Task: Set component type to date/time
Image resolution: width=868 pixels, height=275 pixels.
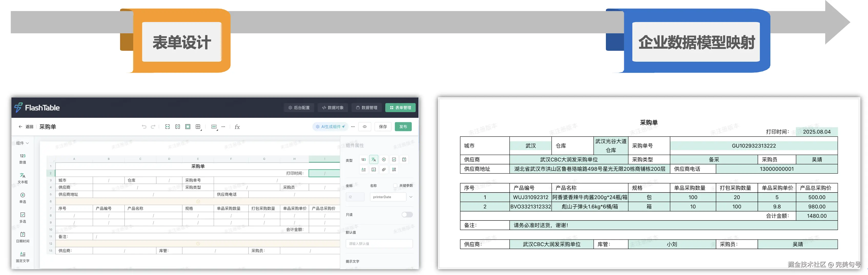Action: (x=404, y=160)
